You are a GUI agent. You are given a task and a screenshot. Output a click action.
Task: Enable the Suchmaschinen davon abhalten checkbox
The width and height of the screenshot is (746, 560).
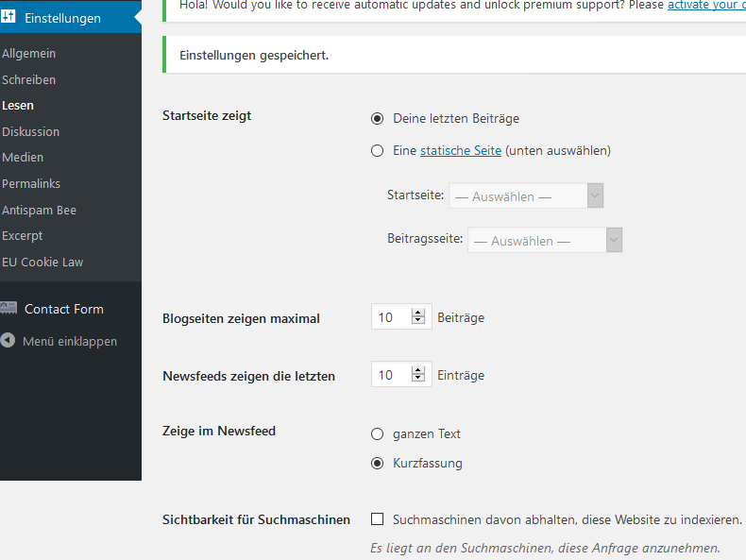tap(378, 519)
